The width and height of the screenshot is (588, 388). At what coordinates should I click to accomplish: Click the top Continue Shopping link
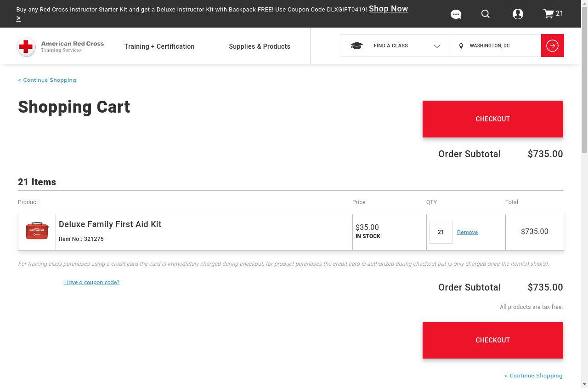(x=47, y=80)
